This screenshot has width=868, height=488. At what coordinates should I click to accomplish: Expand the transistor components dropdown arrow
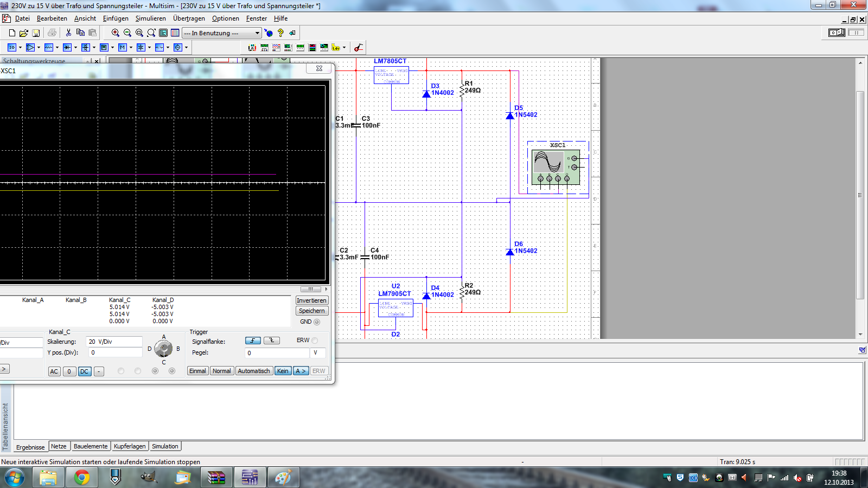(94, 48)
